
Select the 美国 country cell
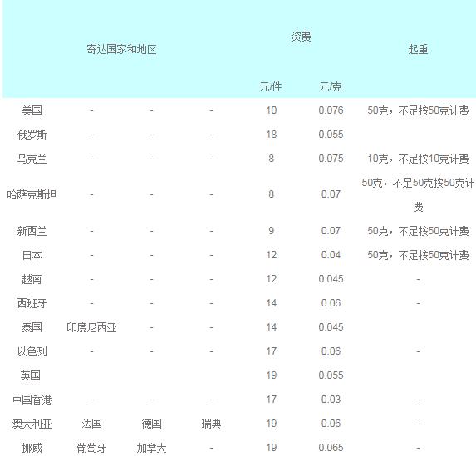point(32,110)
